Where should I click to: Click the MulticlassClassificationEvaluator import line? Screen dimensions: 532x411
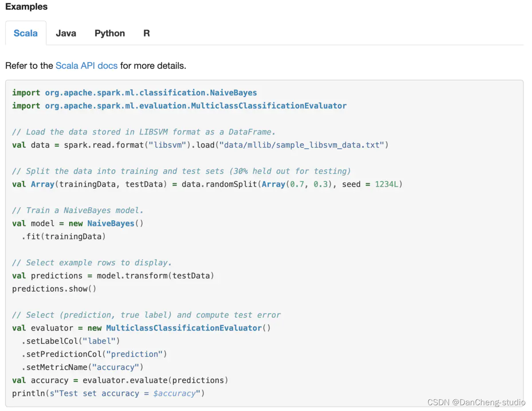click(x=179, y=106)
